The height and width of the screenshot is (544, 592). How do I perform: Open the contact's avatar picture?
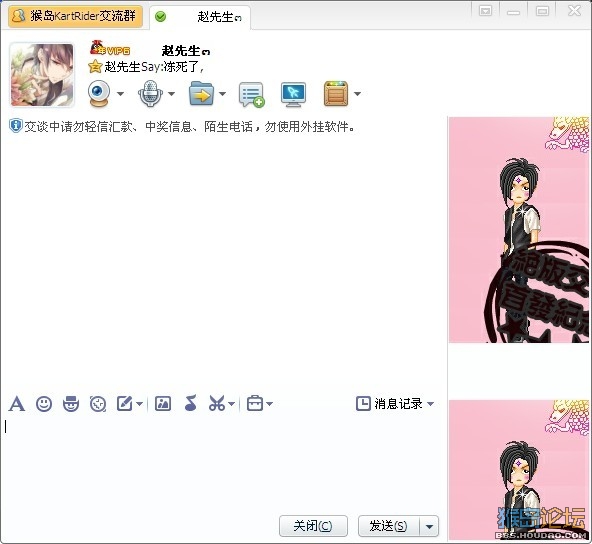point(42,75)
